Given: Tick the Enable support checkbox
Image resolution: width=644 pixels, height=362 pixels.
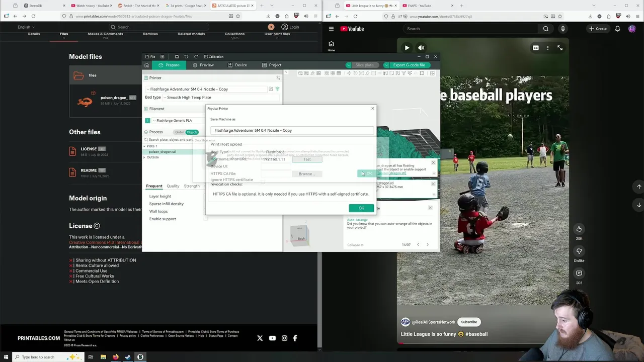Looking at the screenshot, I should (x=205, y=219).
